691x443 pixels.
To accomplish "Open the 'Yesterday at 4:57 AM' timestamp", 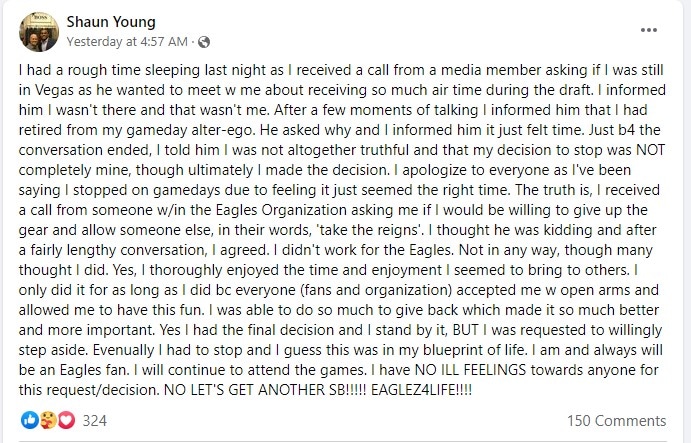I will pos(127,41).
